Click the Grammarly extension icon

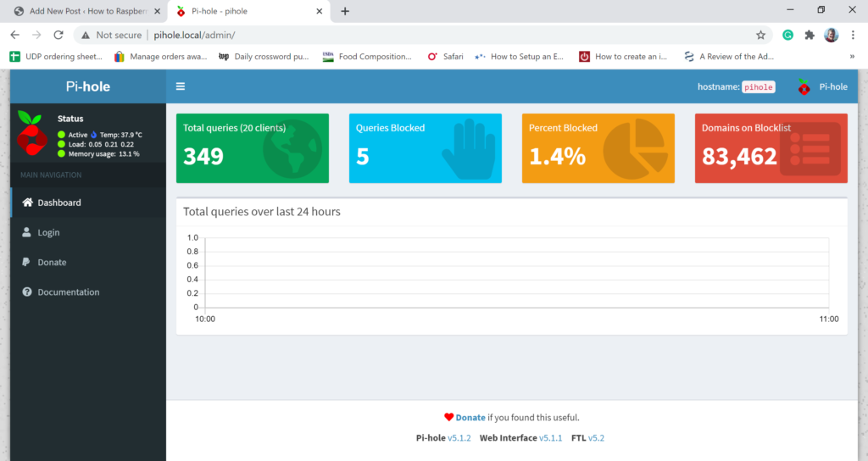tap(787, 35)
